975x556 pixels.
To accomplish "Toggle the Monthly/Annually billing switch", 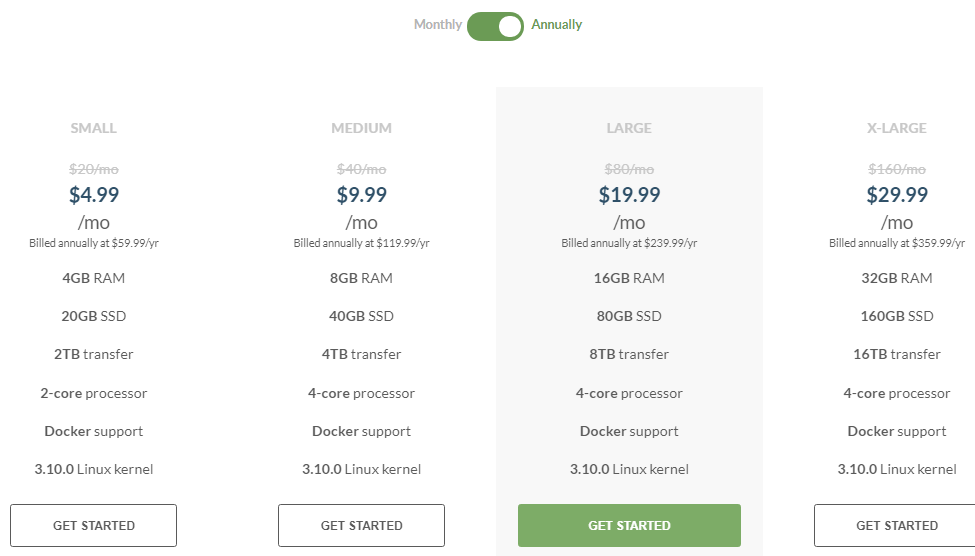I will [x=495, y=26].
